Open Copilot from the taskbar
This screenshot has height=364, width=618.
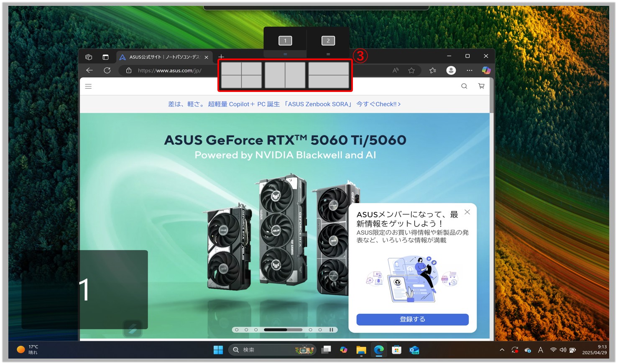[x=344, y=350]
